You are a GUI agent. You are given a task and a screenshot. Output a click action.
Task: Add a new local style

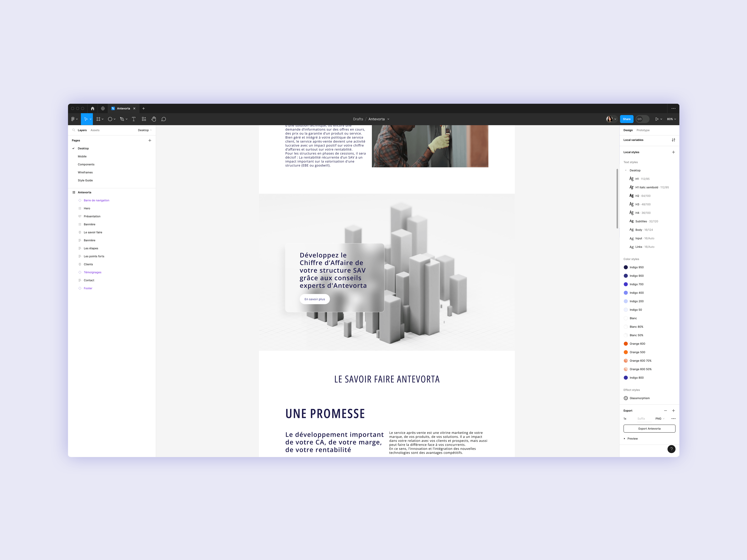coord(673,152)
